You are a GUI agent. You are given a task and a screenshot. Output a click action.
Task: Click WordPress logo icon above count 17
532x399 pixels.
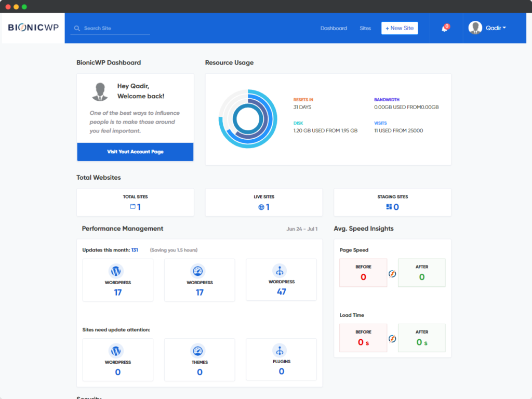click(116, 271)
